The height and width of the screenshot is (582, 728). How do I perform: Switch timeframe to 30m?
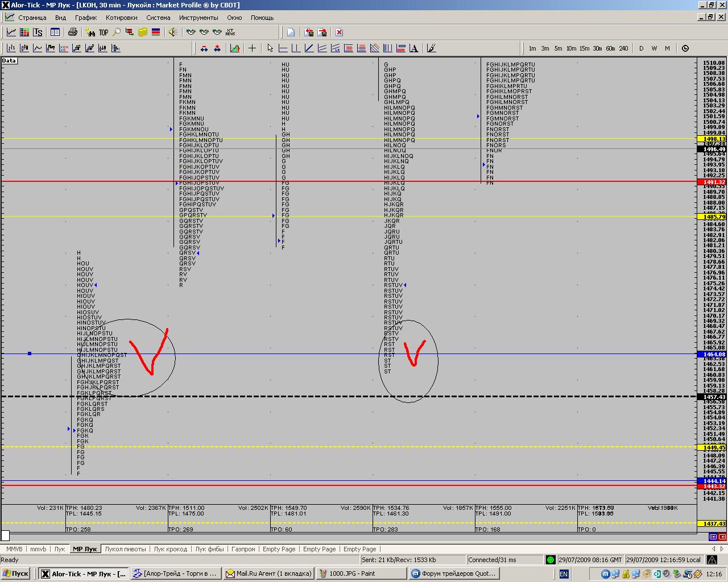[x=597, y=48]
